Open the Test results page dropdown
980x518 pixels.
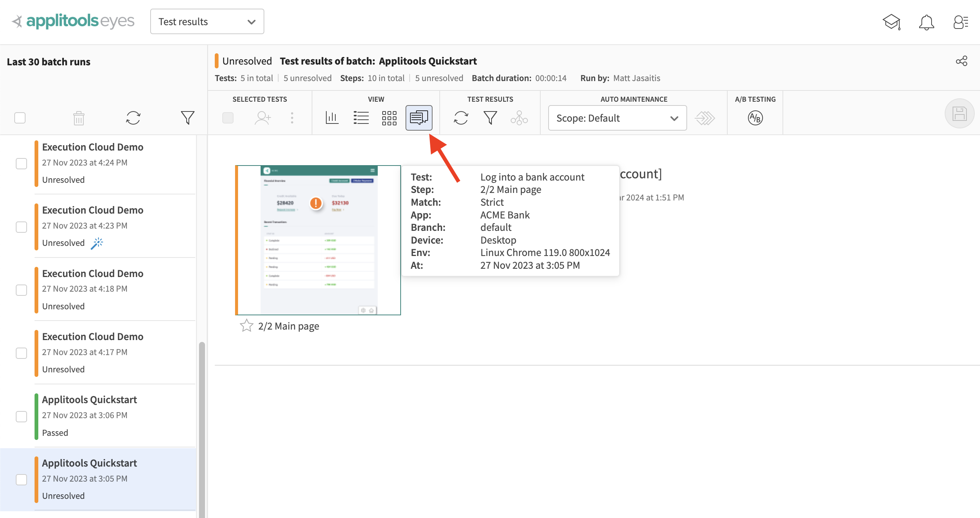click(x=207, y=22)
